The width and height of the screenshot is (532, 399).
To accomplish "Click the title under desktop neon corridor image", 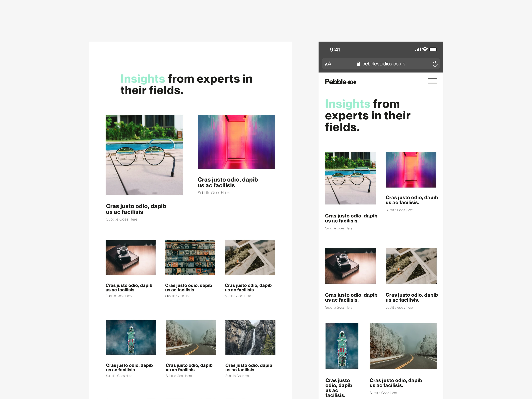I will (x=228, y=183).
